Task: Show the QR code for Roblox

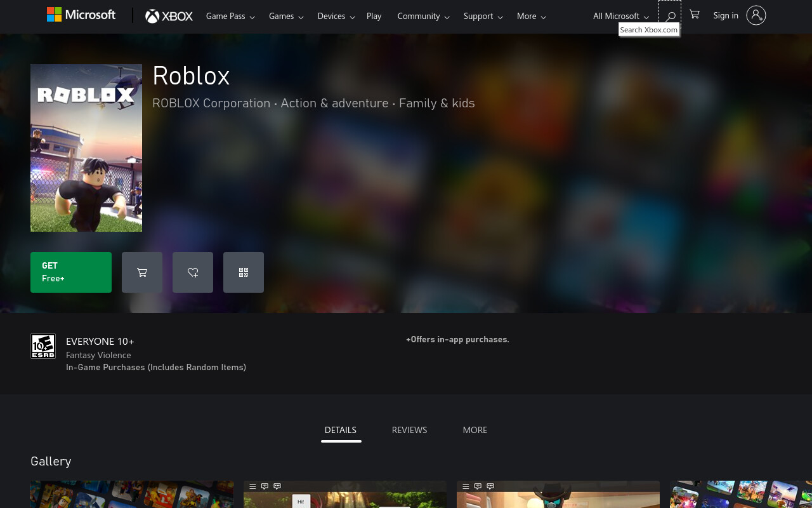Action: coord(244,272)
